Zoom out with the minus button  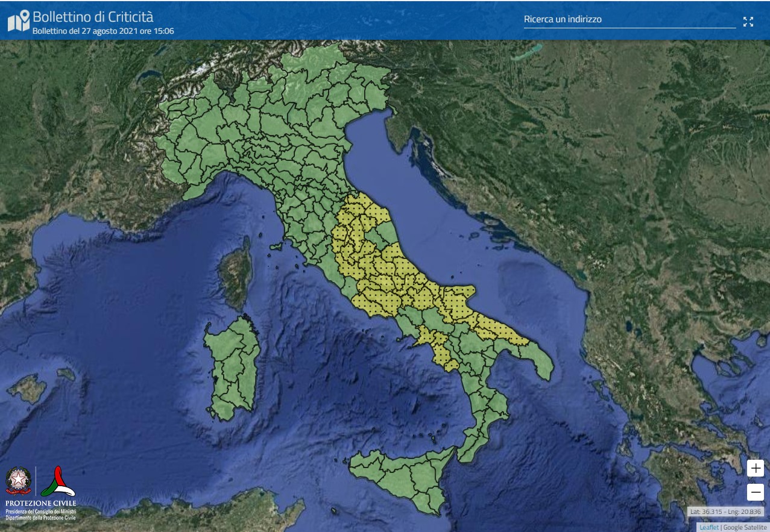click(756, 492)
